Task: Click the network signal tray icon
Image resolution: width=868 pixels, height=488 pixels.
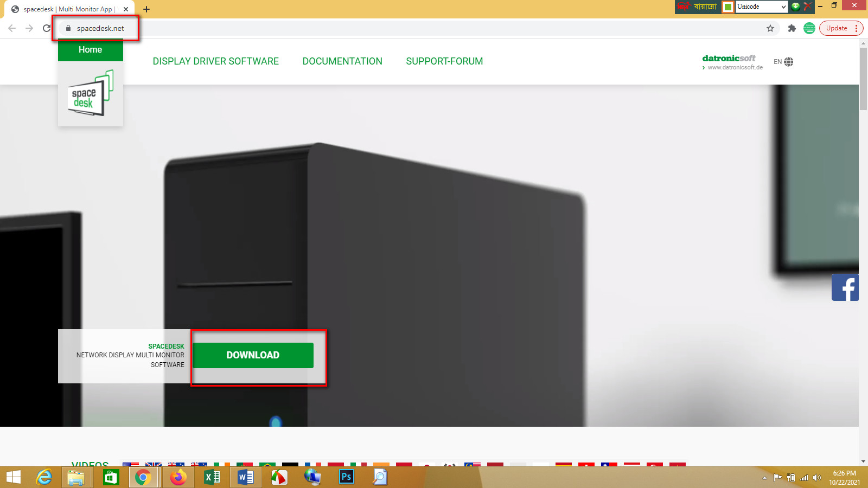Action: [x=804, y=478]
